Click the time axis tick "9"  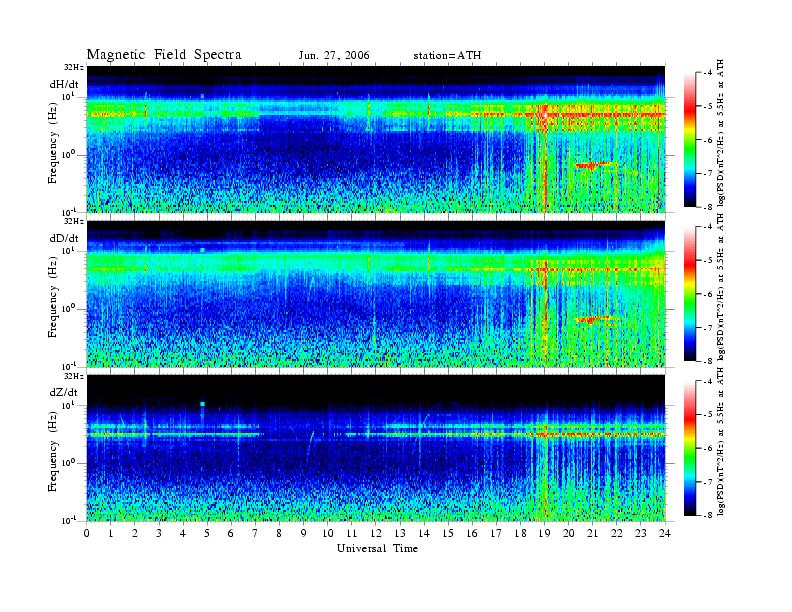[x=304, y=533]
